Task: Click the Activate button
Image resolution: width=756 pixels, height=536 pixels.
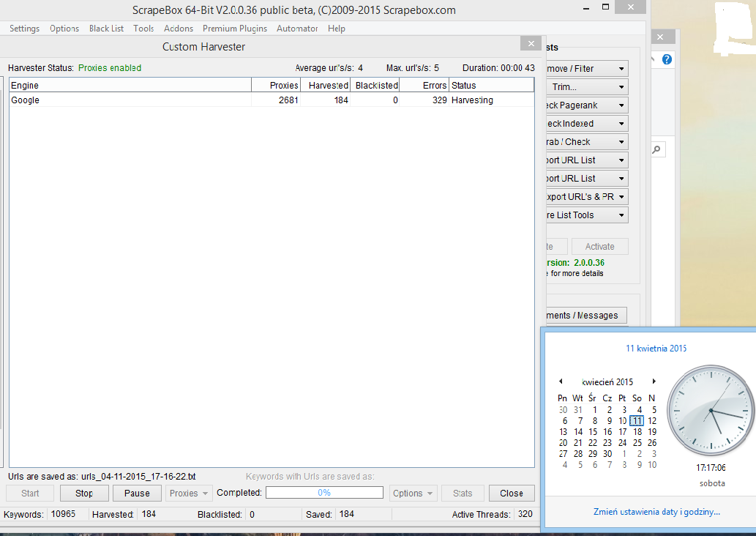Action: (x=600, y=247)
